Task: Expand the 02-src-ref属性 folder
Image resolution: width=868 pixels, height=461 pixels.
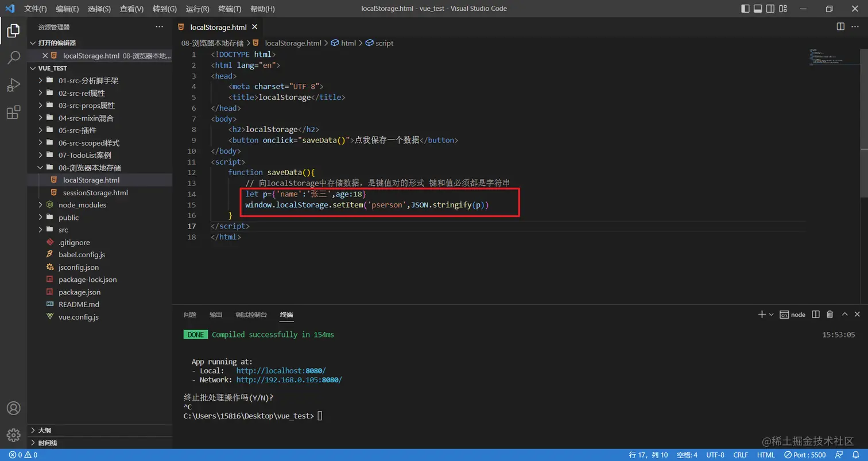Action: [100, 93]
